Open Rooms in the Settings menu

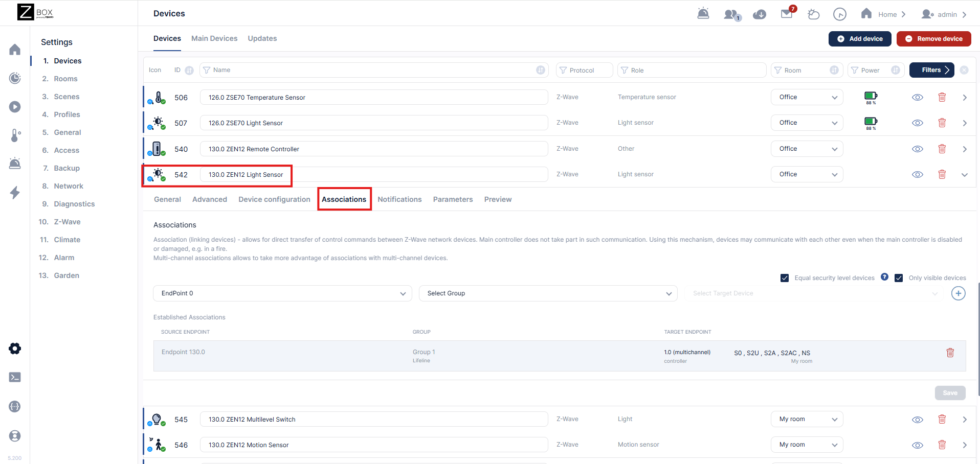click(65, 79)
